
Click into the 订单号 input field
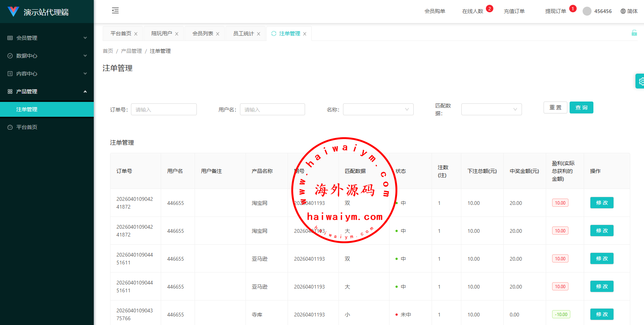[x=164, y=109]
